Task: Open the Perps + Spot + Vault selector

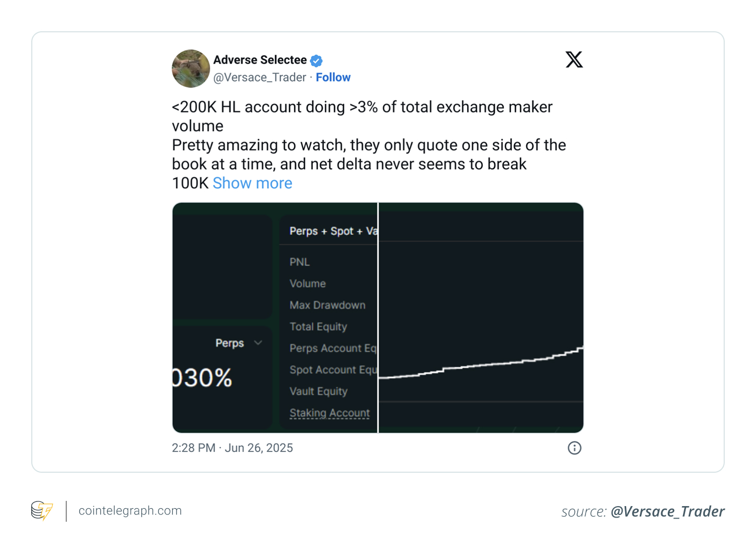Action: pos(334,231)
